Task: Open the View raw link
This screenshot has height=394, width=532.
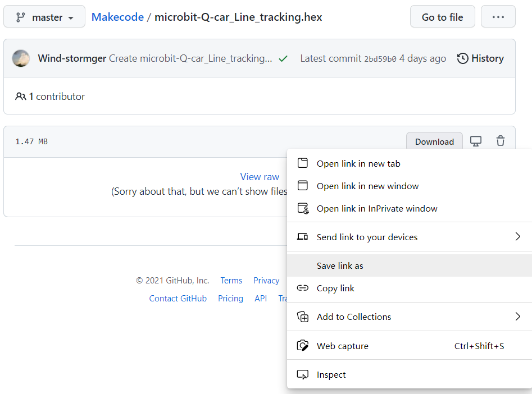Action: pyautogui.click(x=260, y=177)
